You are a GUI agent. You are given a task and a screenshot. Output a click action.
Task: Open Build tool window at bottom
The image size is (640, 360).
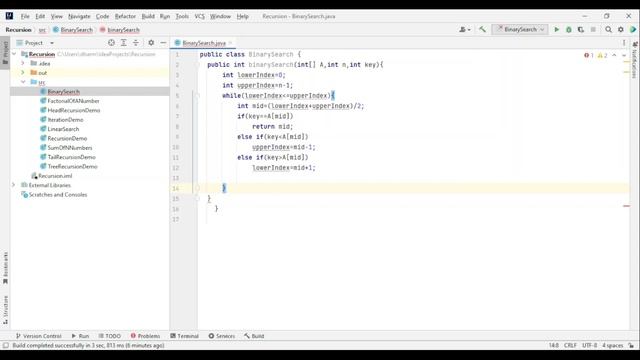[254, 336]
